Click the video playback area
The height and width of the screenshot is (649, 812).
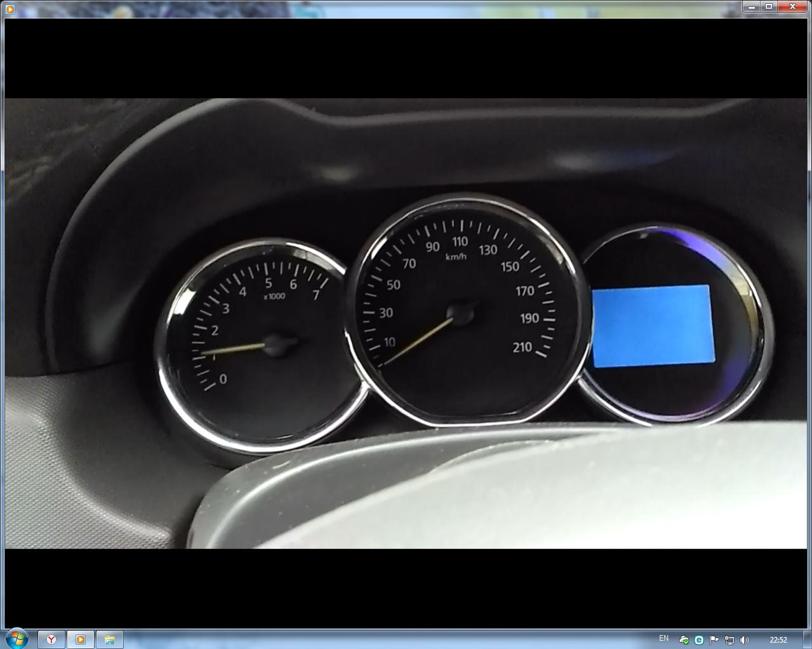click(x=406, y=324)
